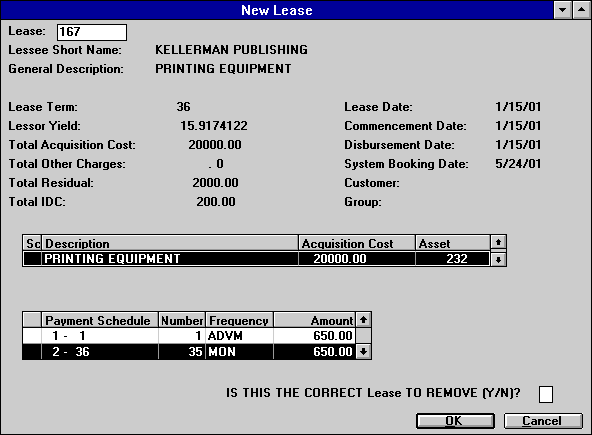Select the row selector cell of PRINTING EQUIPMENT

pyautogui.click(x=32, y=259)
